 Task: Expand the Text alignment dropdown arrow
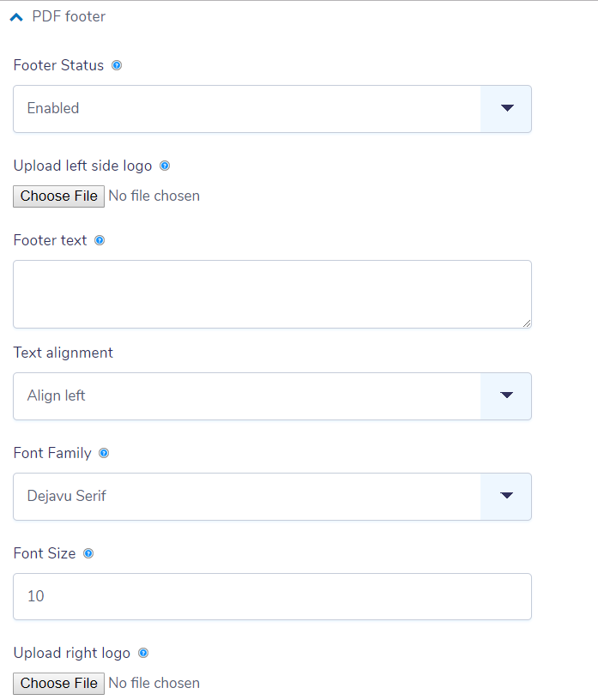pyautogui.click(x=506, y=395)
